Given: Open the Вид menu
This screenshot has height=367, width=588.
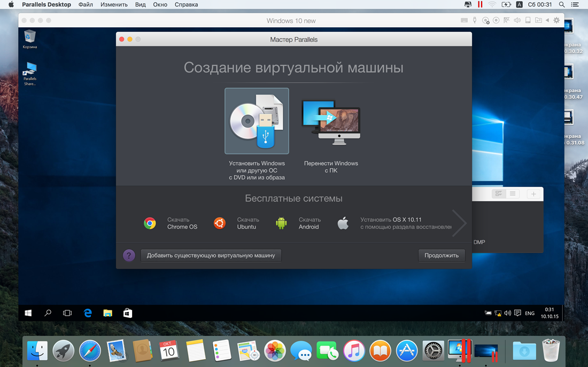Looking at the screenshot, I should coord(140,5).
